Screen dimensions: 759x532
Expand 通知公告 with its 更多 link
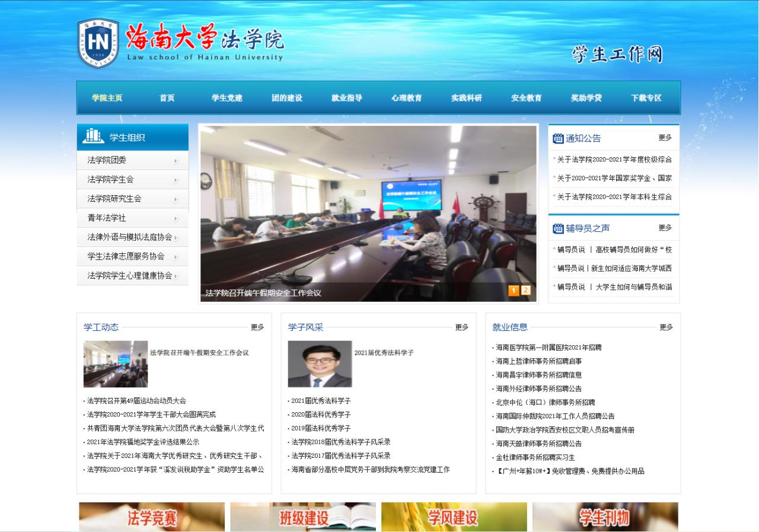[x=665, y=138]
